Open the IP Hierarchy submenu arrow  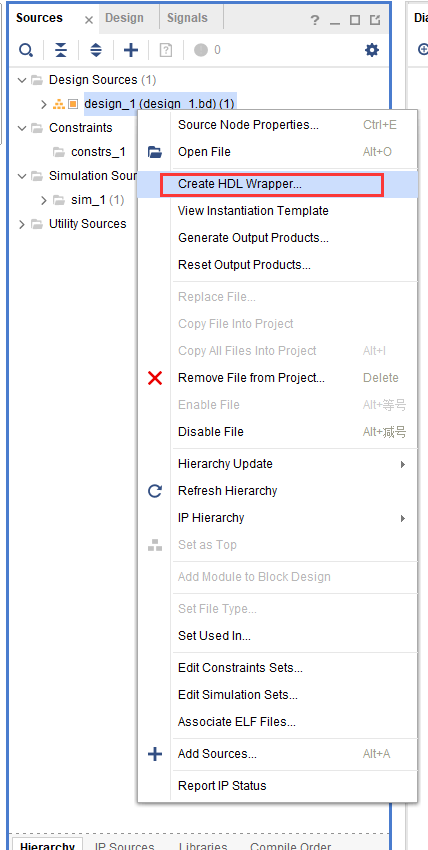pyautogui.click(x=403, y=518)
